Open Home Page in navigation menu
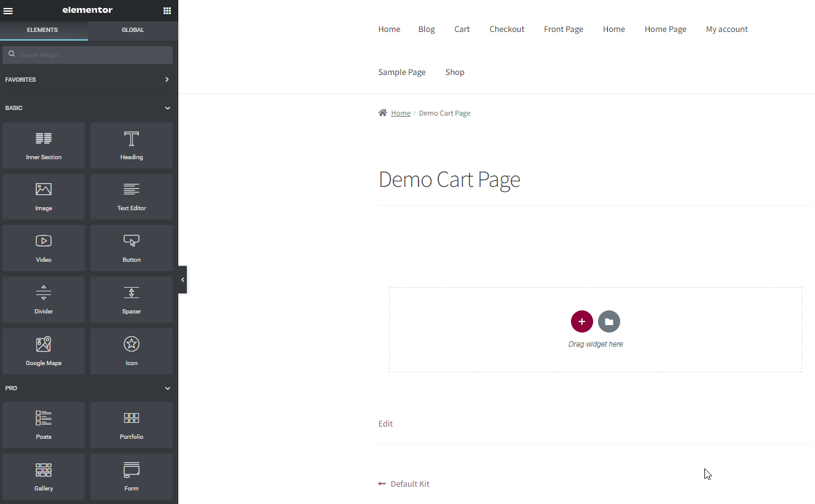 (666, 29)
